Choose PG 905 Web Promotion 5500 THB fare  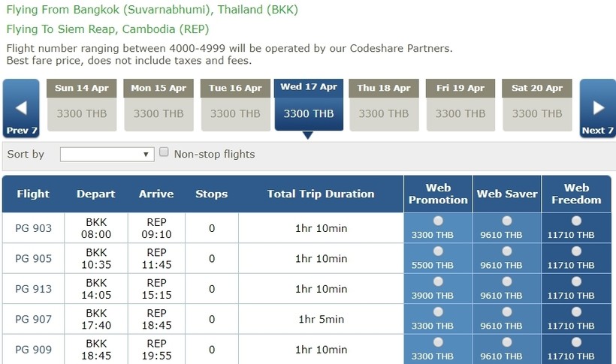tap(438, 251)
